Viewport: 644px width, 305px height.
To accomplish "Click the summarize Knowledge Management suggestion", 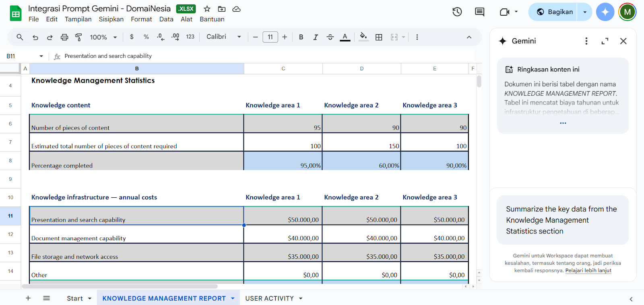I will tap(562, 220).
